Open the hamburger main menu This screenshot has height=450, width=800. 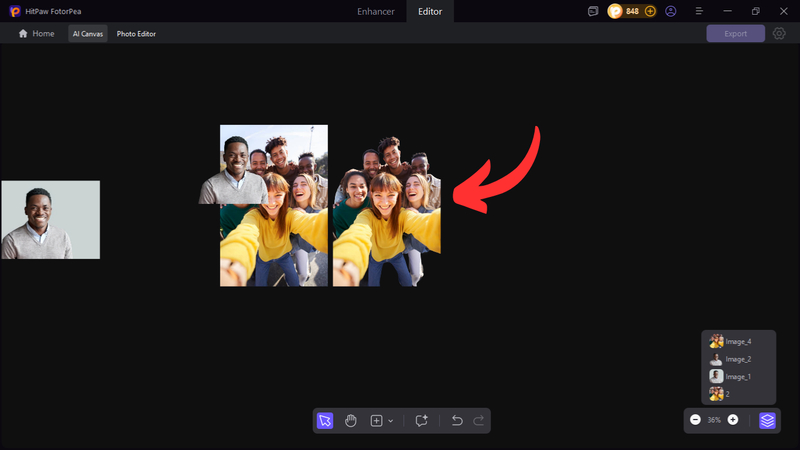click(x=699, y=11)
